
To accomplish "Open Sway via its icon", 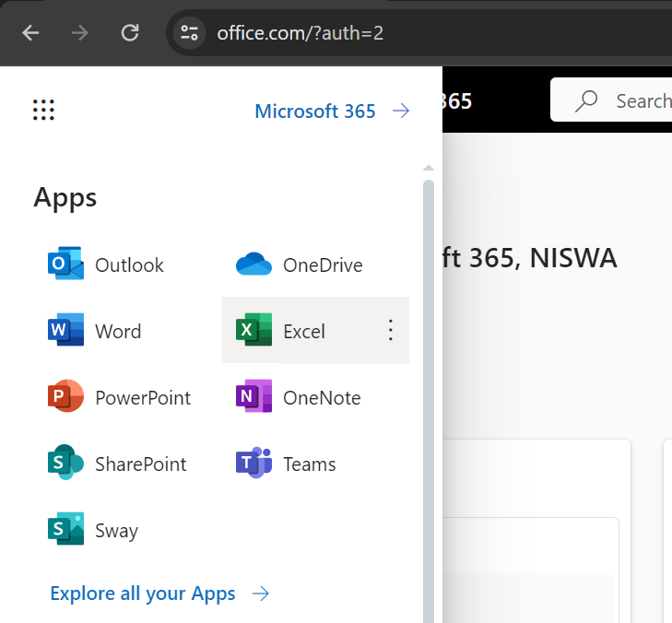I will tap(65, 529).
